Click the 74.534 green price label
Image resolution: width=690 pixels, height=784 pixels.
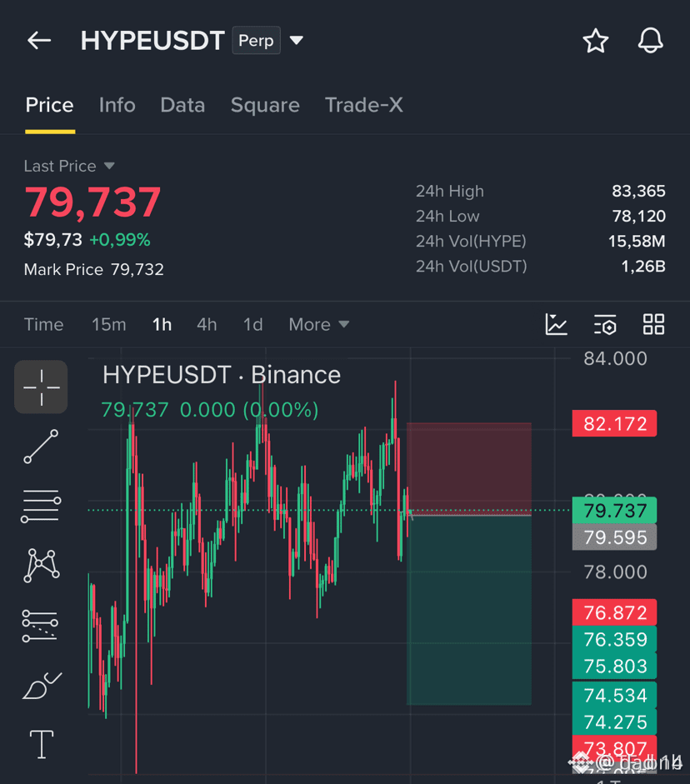[x=614, y=695]
